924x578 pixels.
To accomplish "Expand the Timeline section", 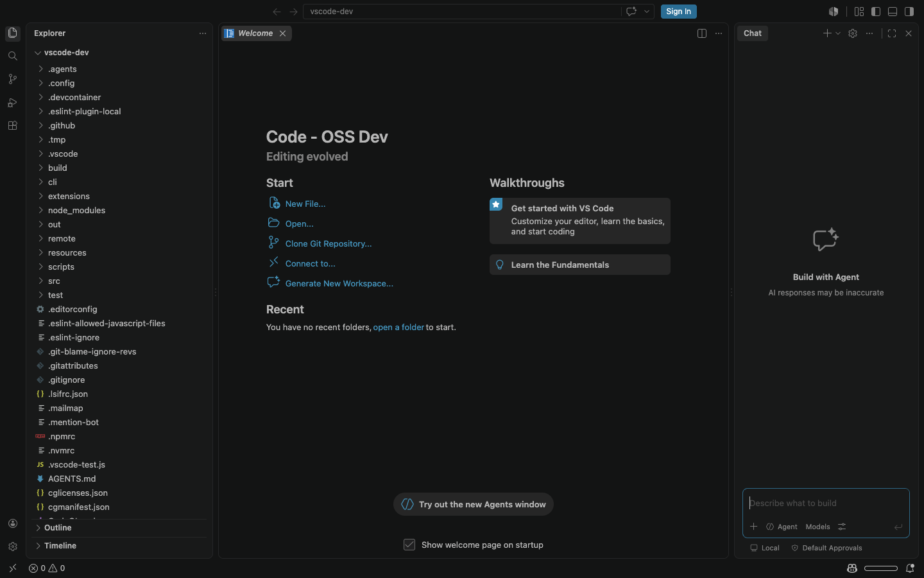I will pyautogui.click(x=119, y=546).
